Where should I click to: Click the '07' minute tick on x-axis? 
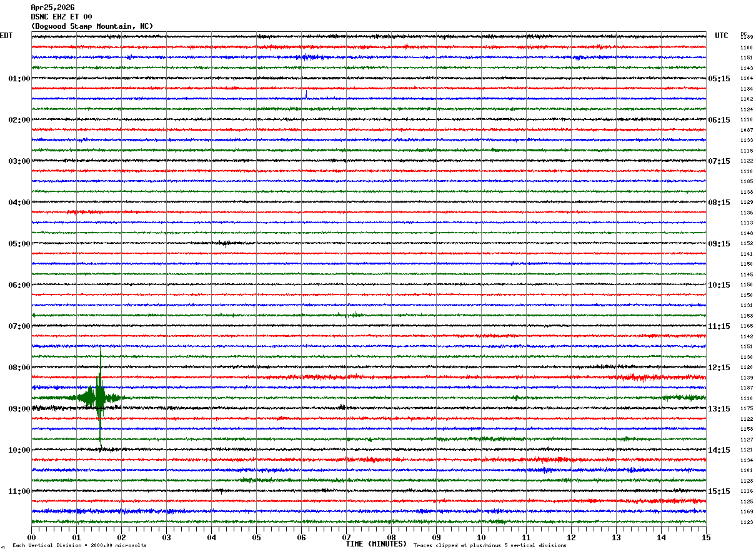pyautogui.click(x=346, y=537)
